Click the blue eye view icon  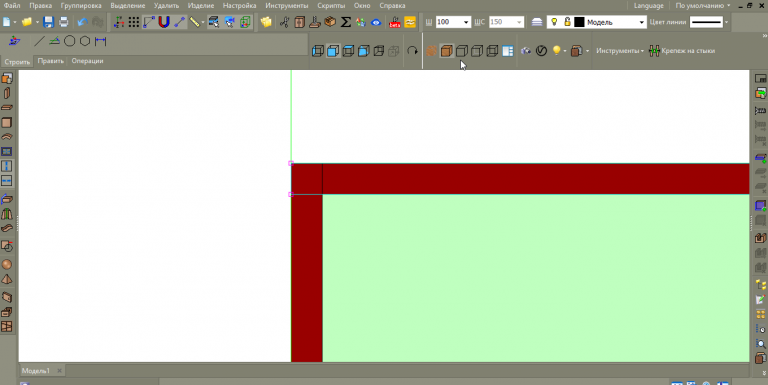[x=376, y=22]
